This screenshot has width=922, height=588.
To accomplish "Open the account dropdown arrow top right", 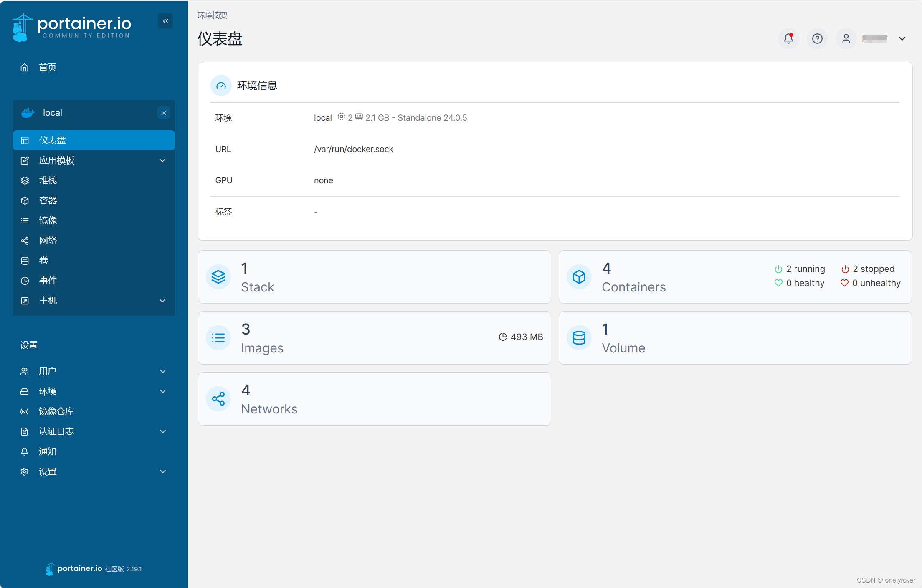I will click(x=902, y=38).
